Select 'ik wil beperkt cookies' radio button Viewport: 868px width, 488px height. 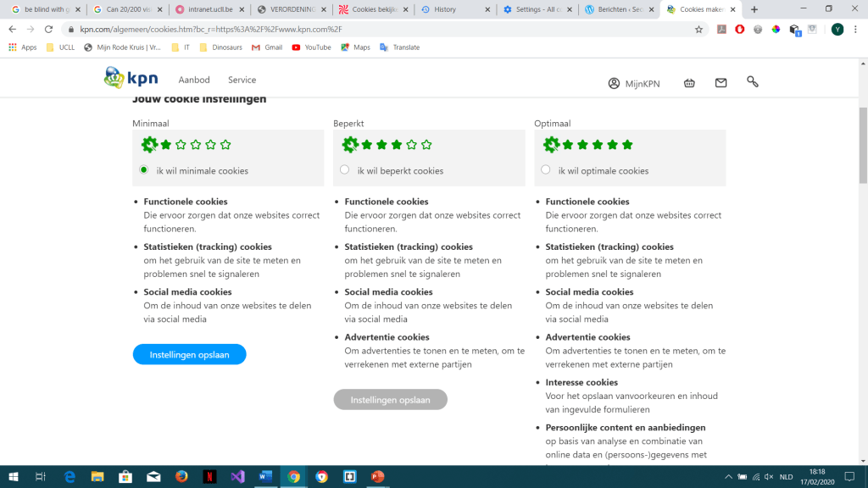pyautogui.click(x=344, y=170)
